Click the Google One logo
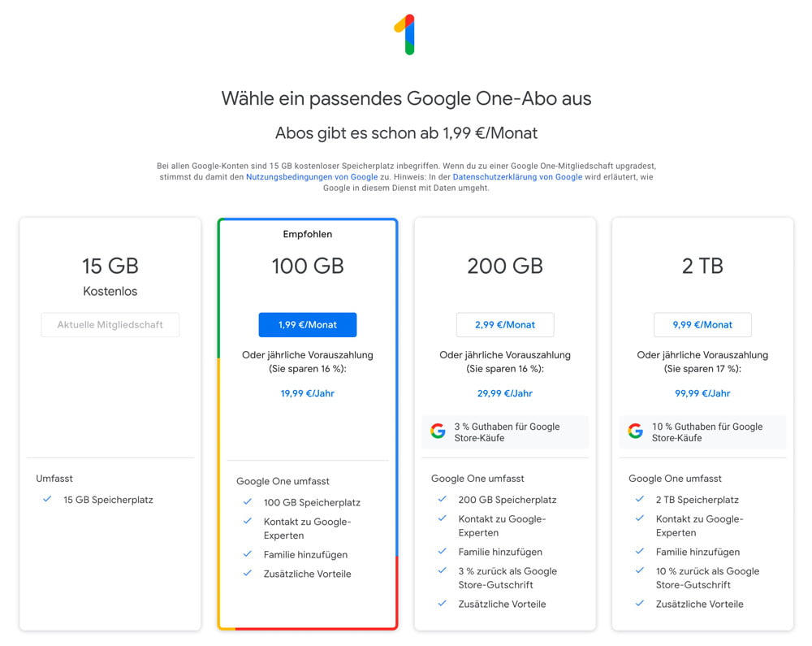812x646 pixels. tap(405, 34)
